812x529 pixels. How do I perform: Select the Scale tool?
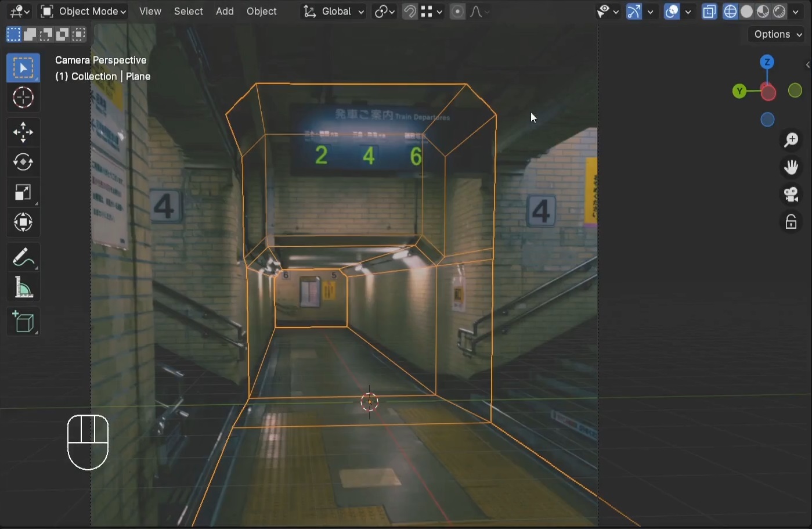point(23,192)
